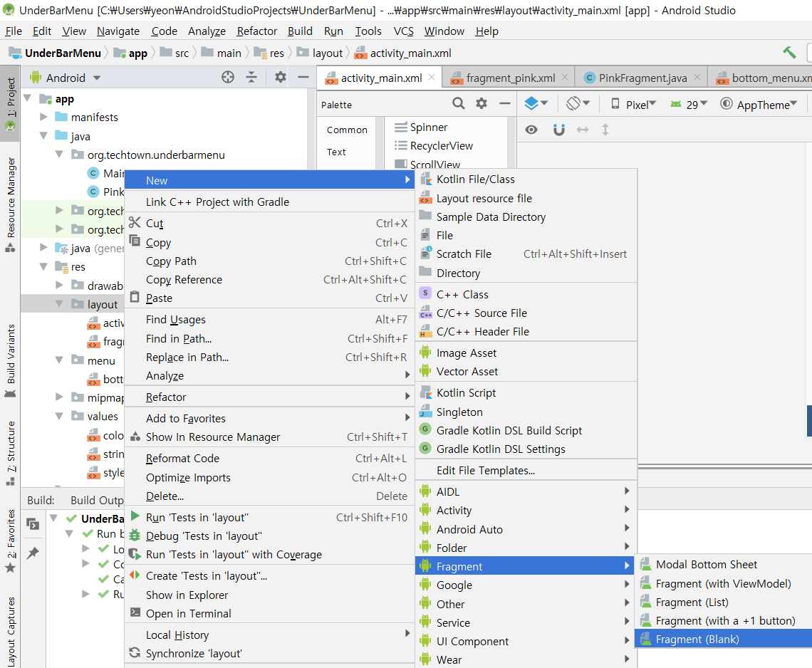Collapse the app module tree node
Screen dimensions: 812x668
(x=28, y=98)
